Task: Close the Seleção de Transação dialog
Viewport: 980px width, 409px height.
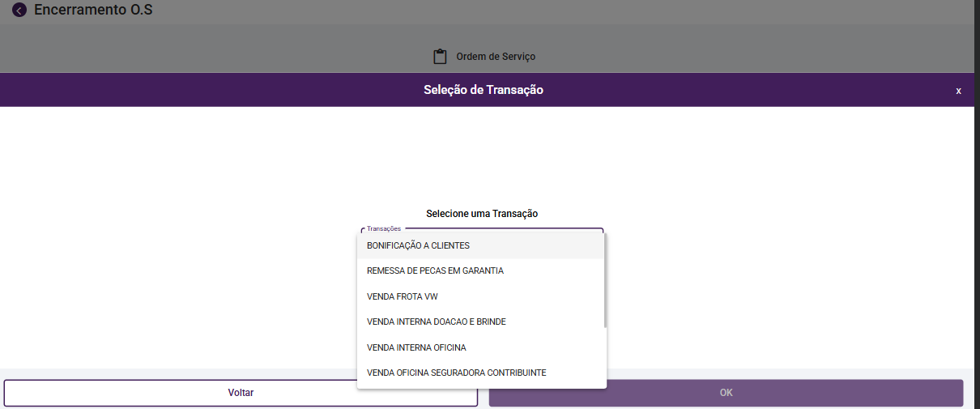Action: click(x=958, y=91)
